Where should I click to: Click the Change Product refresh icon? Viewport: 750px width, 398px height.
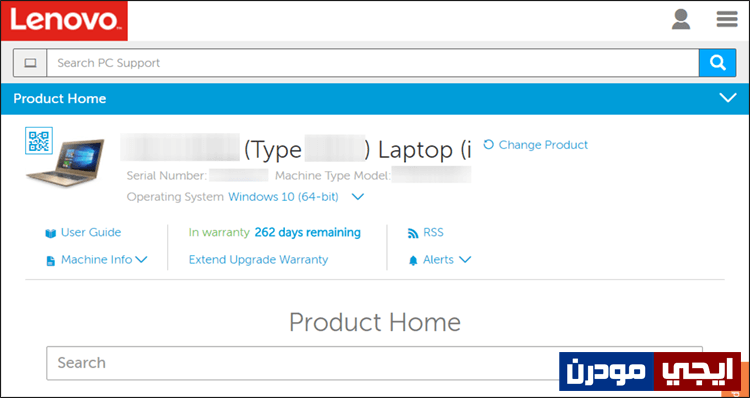click(x=488, y=144)
